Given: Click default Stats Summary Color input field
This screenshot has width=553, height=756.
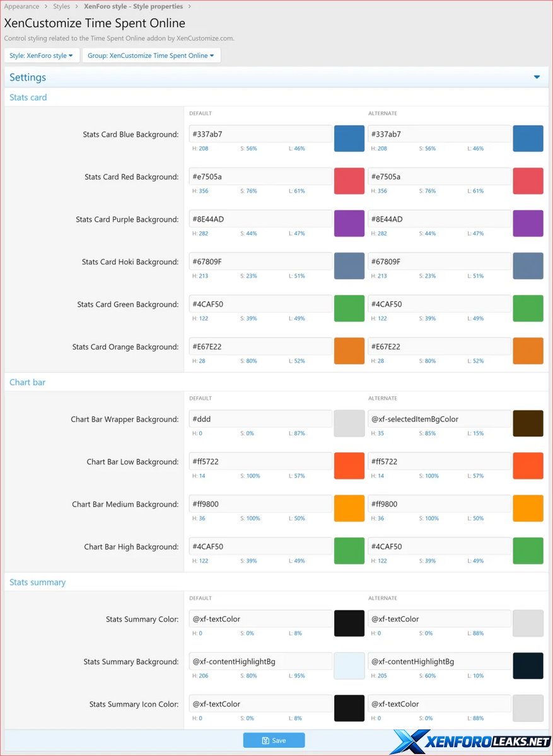Looking at the screenshot, I should (x=260, y=619).
